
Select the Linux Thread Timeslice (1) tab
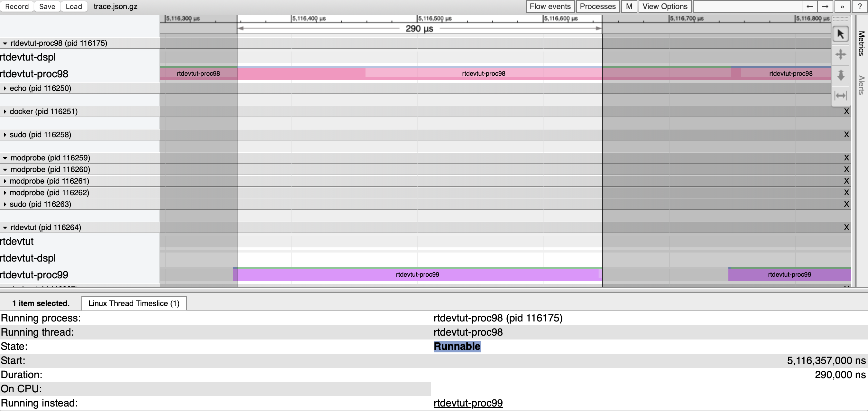click(x=134, y=303)
